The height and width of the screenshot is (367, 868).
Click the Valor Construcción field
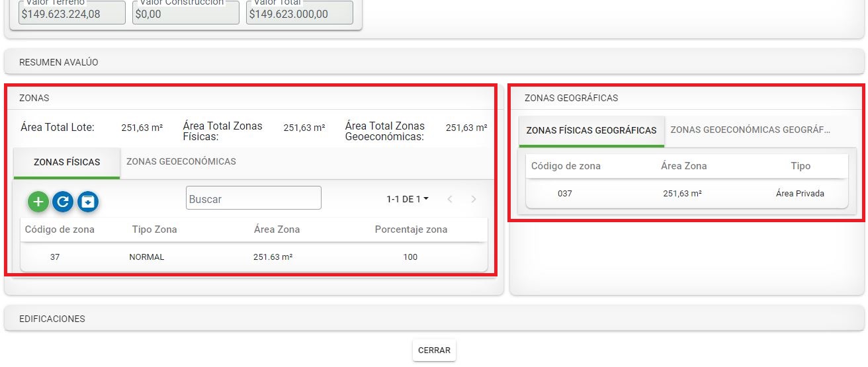[x=186, y=13]
